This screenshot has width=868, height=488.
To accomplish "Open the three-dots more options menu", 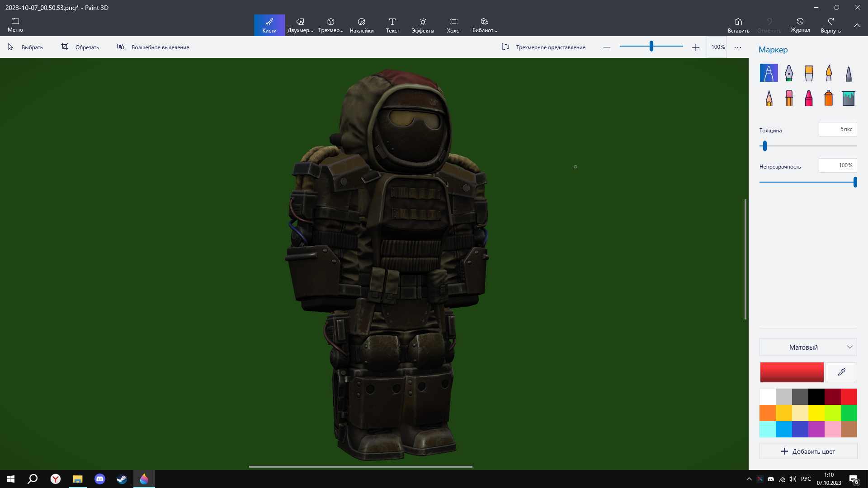I will point(738,47).
